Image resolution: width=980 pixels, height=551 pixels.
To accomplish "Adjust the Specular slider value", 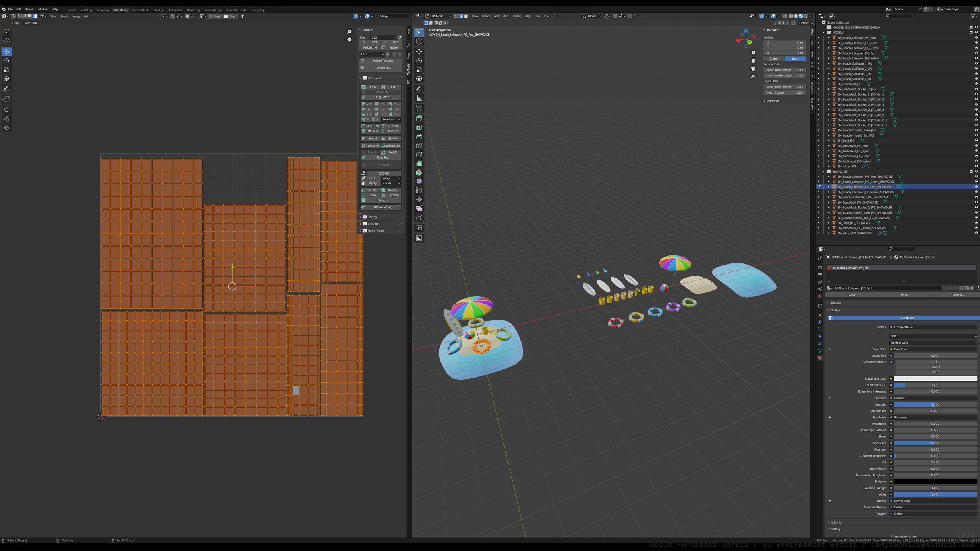I will click(x=935, y=404).
